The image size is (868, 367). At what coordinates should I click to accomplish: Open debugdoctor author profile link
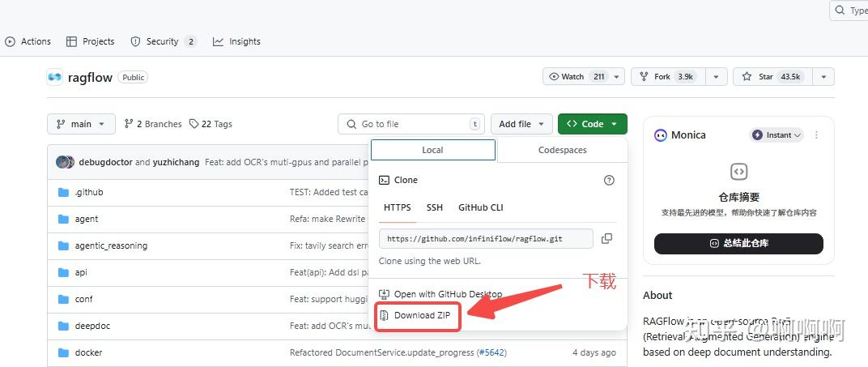(x=106, y=162)
